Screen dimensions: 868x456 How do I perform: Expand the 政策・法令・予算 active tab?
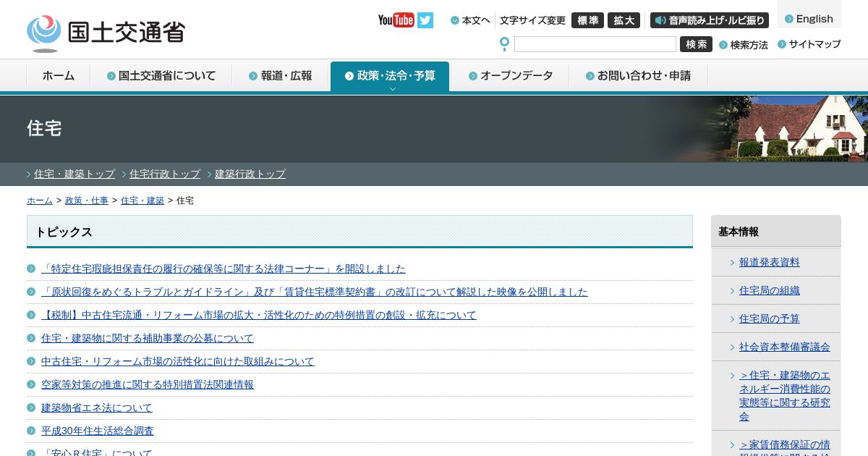coord(390,76)
